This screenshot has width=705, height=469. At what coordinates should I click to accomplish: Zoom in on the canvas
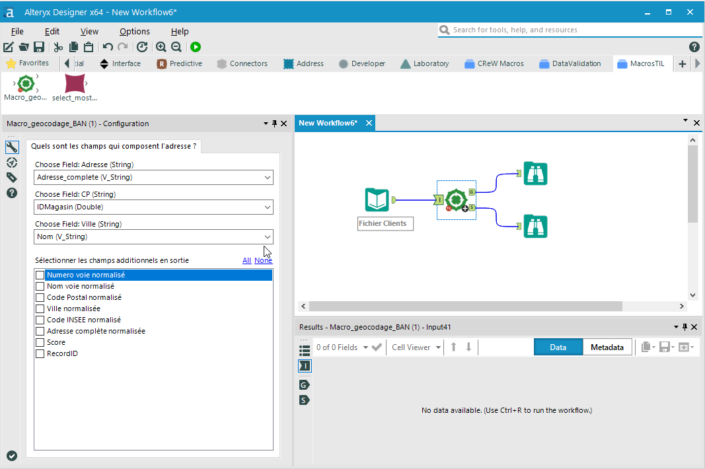[x=161, y=47]
